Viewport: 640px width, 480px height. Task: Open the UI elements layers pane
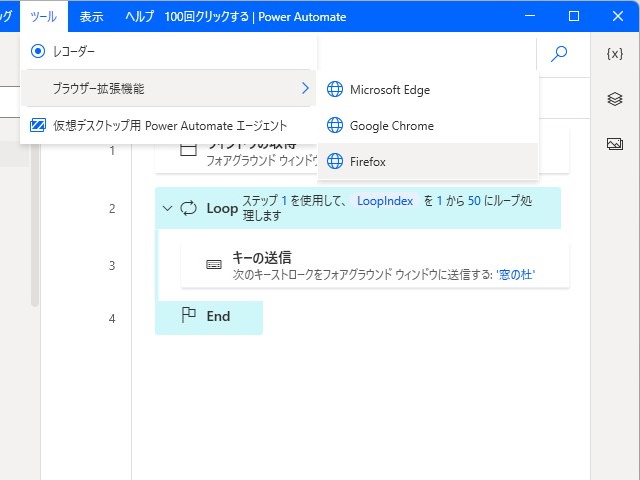[x=615, y=99]
